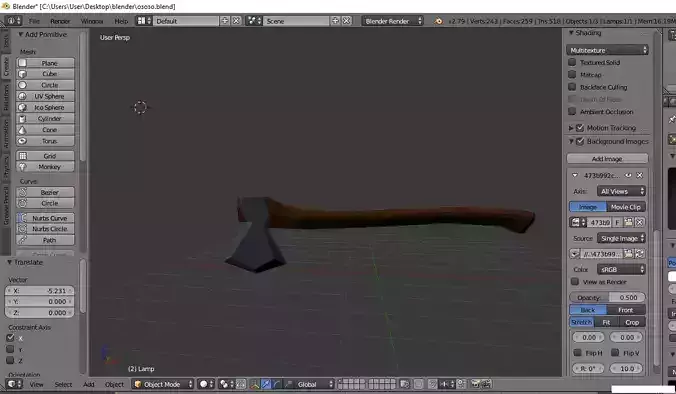Image resolution: width=676 pixels, height=394 pixels.
Task: Open the Object Mode dropdown
Action: [163, 384]
